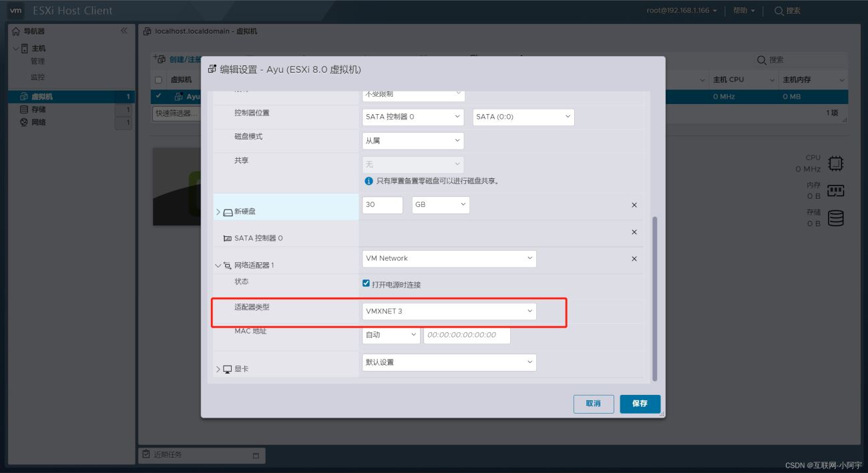Click the network adapter 1 icon
This screenshot has width=868, height=473.
tap(228, 266)
